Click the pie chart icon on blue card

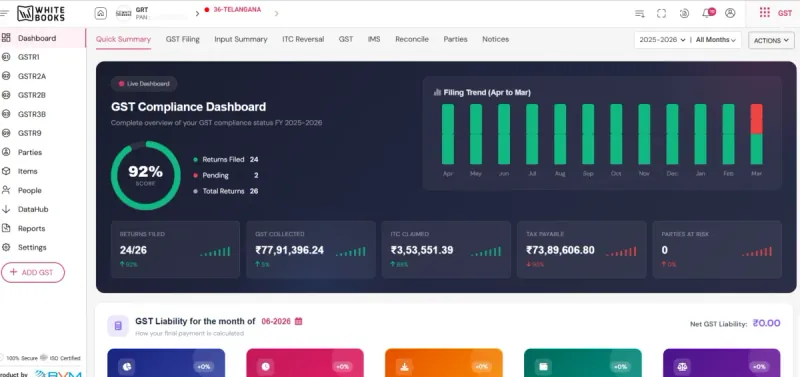click(127, 366)
